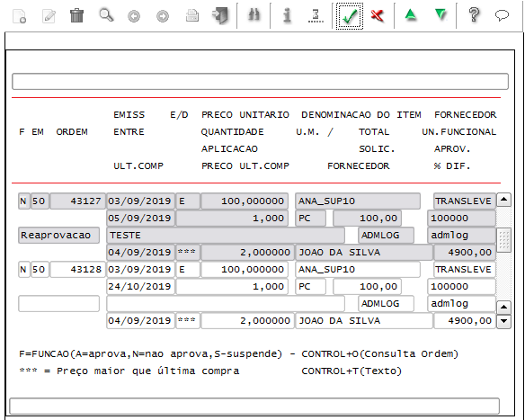Click the information 'i' toolbar icon
525x420 pixels.
pyautogui.click(x=287, y=15)
